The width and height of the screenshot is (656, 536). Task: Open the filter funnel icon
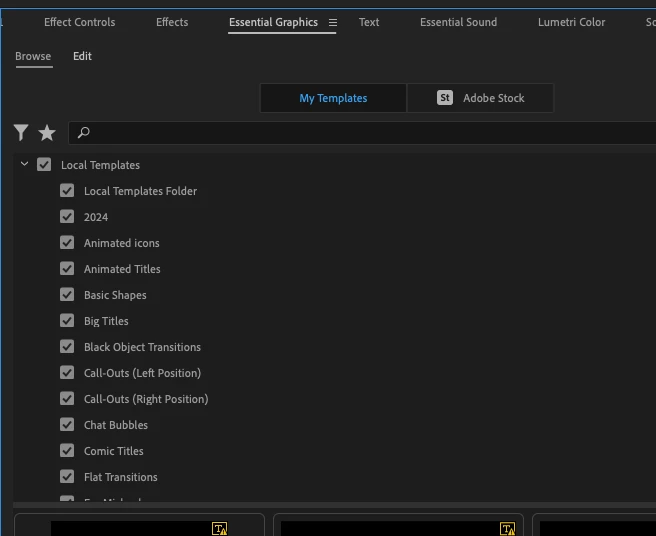coord(20,133)
